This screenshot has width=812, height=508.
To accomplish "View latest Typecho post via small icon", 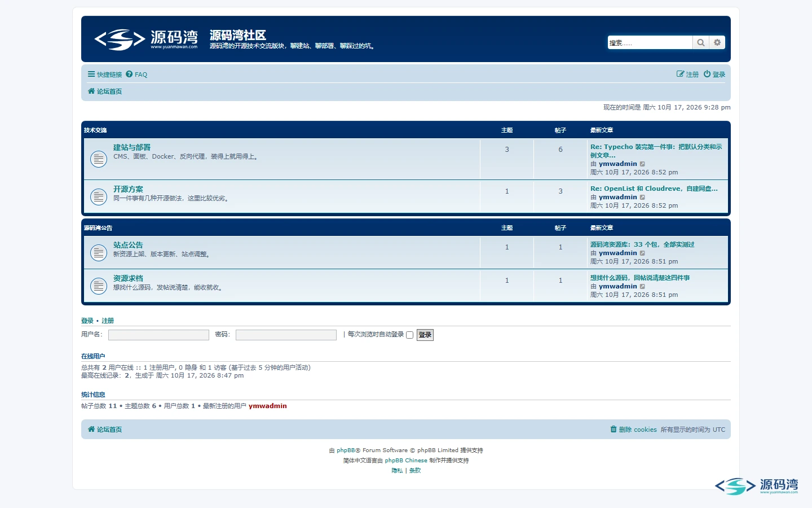I will coord(642,164).
